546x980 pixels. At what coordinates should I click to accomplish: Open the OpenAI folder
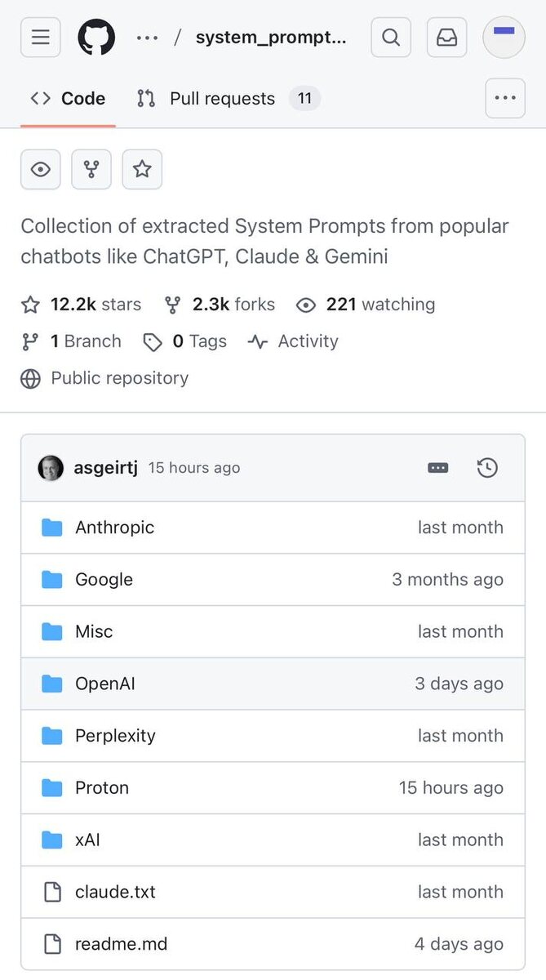tap(105, 684)
